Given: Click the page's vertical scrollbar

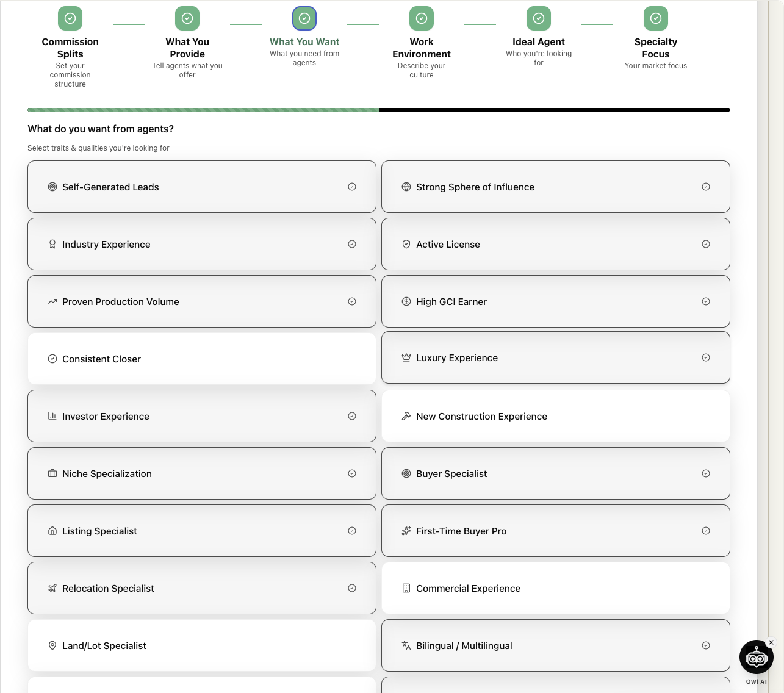Looking at the screenshot, I should (x=763, y=305).
